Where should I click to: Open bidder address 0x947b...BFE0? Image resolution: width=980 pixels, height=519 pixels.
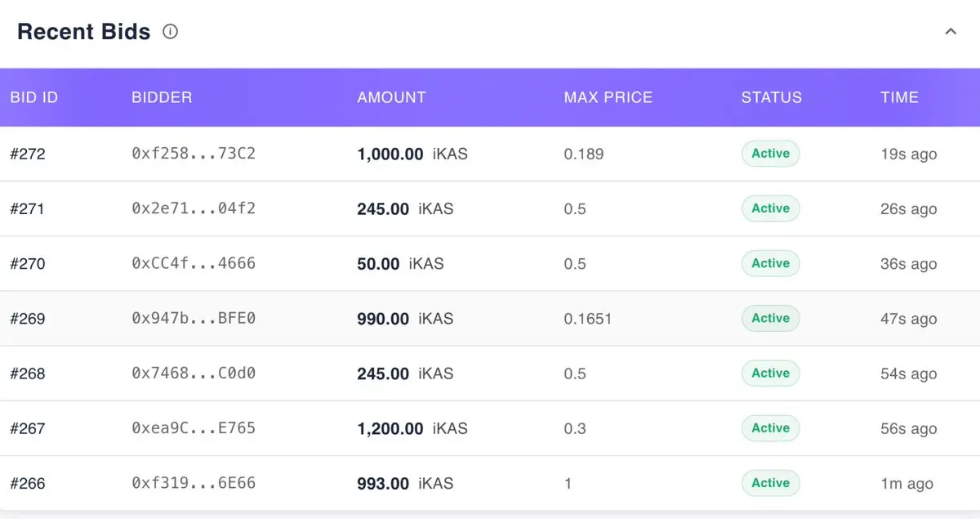pos(194,318)
